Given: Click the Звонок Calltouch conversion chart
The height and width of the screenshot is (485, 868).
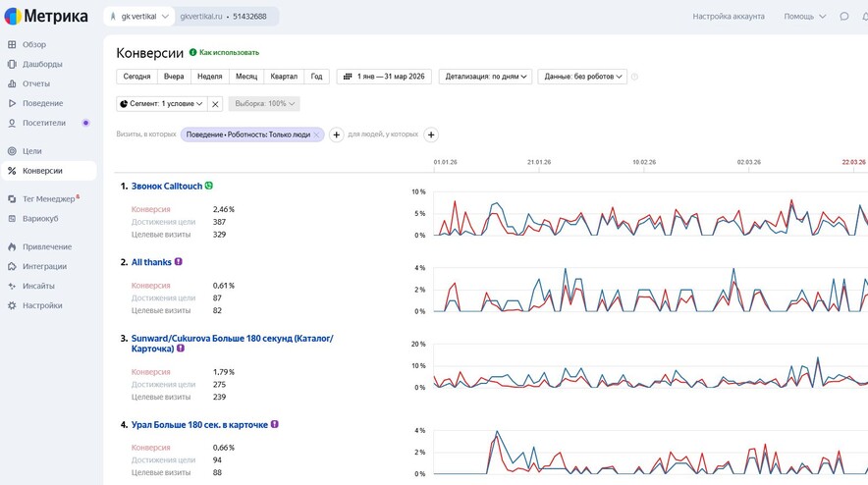Looking at the screenshot, I should pos(650,214).
